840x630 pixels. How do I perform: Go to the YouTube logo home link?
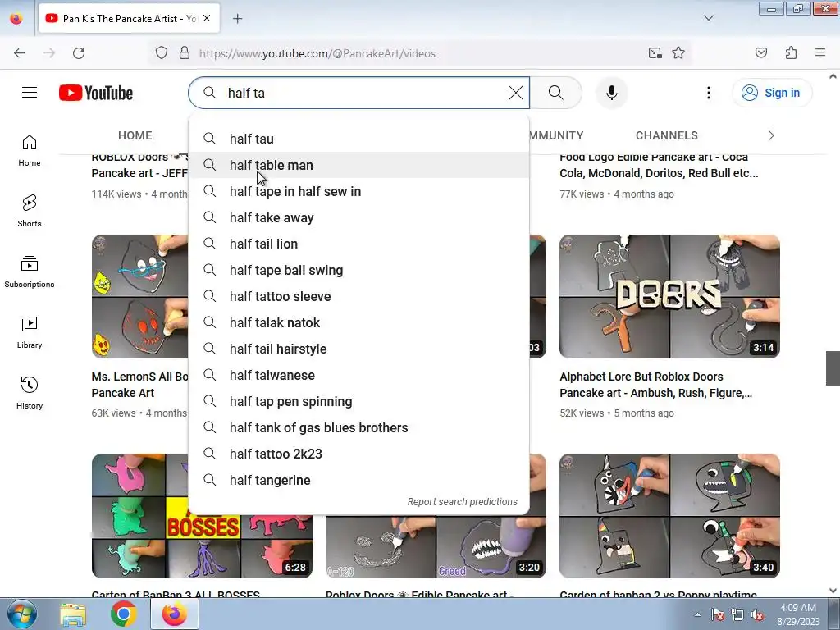coord(96,93)
